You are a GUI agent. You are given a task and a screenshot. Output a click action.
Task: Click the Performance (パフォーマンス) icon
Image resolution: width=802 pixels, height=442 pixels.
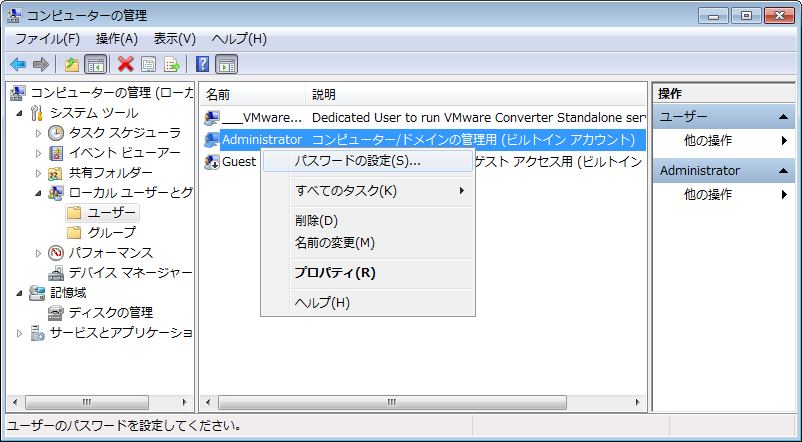[56, 253]
